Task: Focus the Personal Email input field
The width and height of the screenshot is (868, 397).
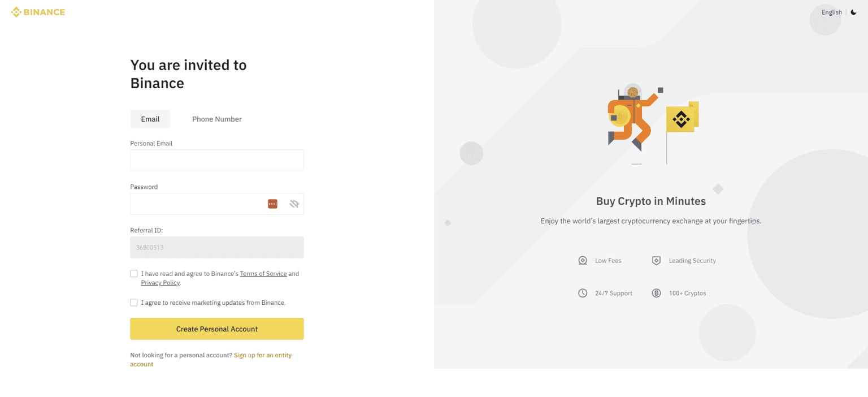Action: tap(217, 161)
